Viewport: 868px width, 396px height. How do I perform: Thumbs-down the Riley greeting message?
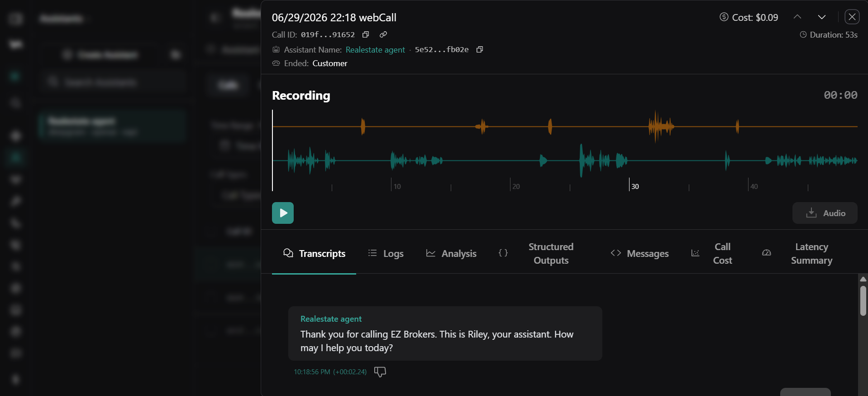tap(380, 372)
